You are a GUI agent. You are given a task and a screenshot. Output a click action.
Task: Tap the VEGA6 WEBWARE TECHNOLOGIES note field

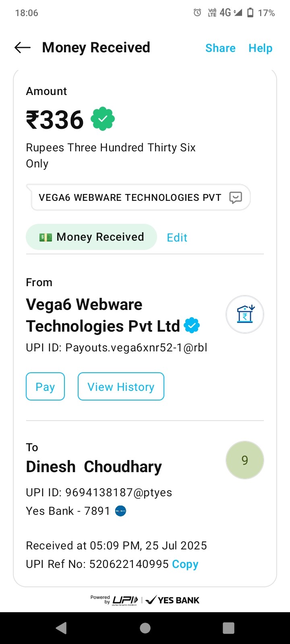[130, 198]
